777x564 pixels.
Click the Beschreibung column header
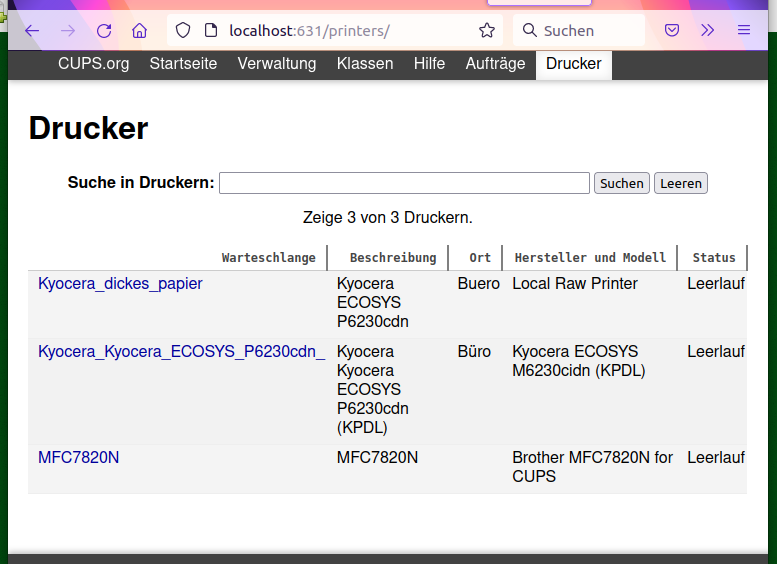393,258
